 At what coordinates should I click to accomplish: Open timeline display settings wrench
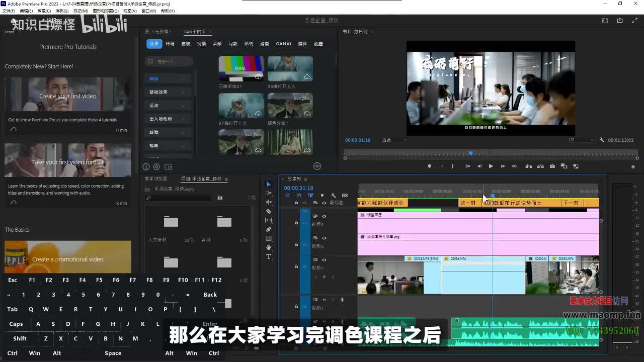[333, 196]
